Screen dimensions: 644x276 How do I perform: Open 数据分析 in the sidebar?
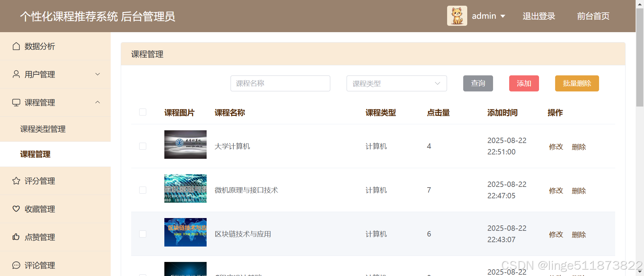coord(55,46)
